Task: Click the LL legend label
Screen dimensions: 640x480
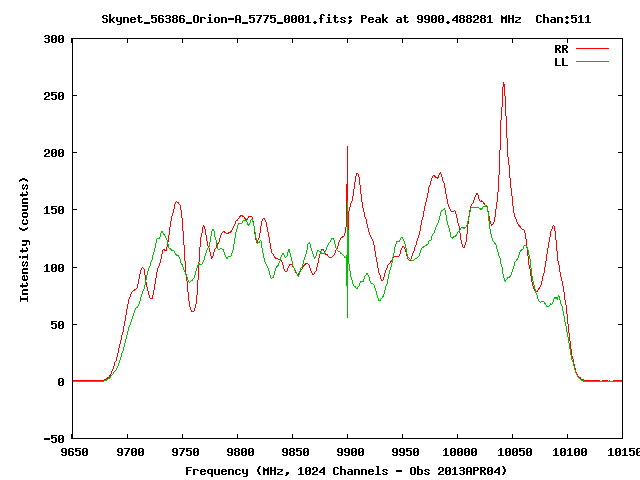Action: coord(561,62)
